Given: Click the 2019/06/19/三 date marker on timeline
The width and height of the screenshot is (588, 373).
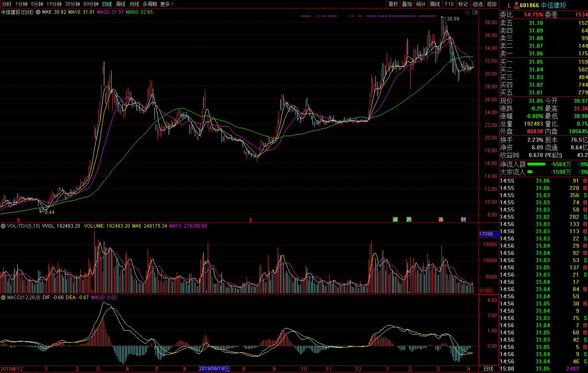Looking at the screenshot, I should tap(215, 369).
